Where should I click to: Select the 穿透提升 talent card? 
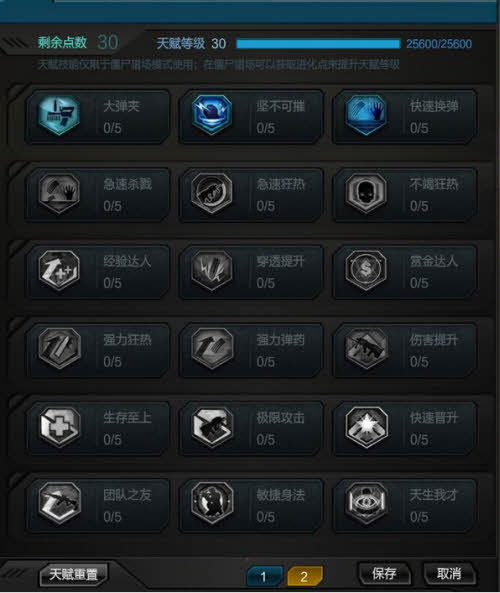(x=251, y=272)
